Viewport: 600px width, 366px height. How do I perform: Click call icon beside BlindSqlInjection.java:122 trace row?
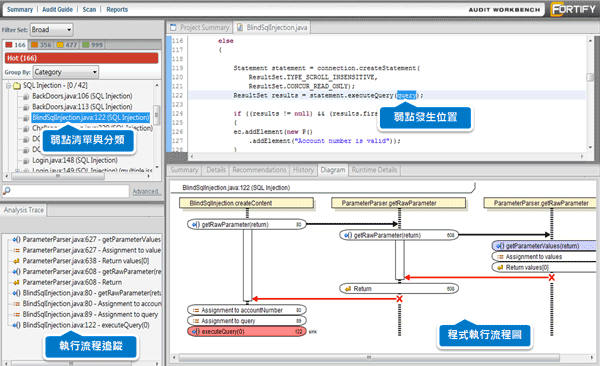point(16,325)
